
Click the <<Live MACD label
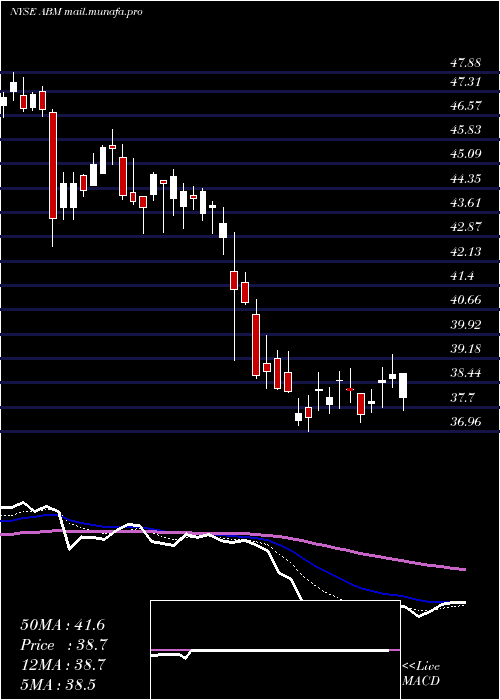click(x=421, y=674)
